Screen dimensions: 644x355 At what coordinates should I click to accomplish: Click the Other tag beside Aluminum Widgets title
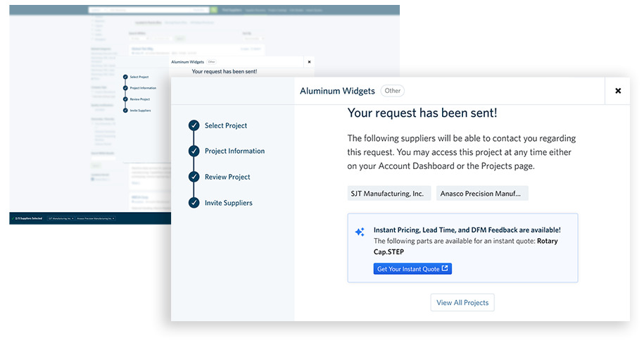click(392, 91)
